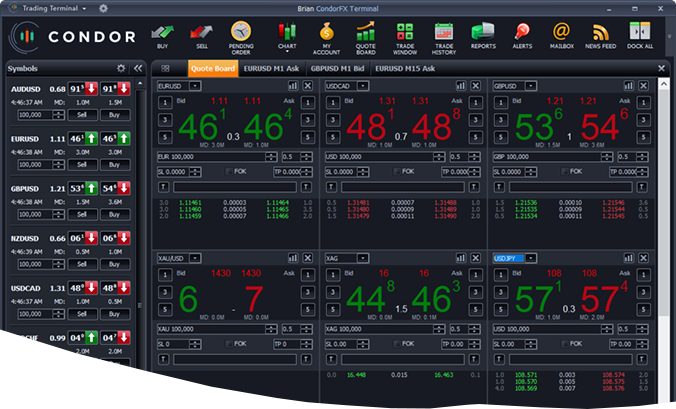The width and height of the screenshot is (676, 409).
Task: Open the Buy order toolbar icon
Action: 163,37
